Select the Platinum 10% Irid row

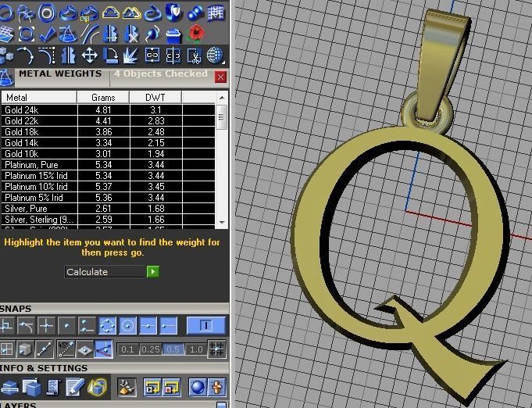click(108, 186)
